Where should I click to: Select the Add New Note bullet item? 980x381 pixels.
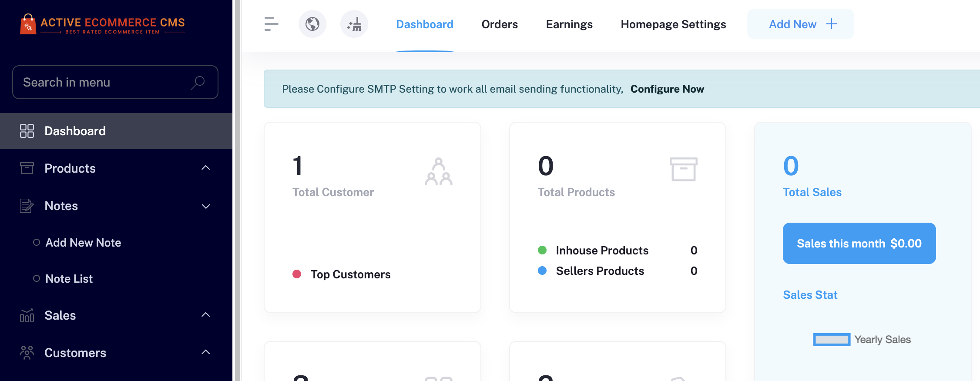point(83,243)
